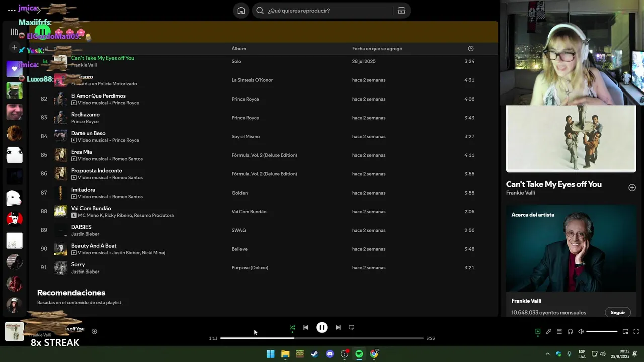Expand Your Library sidebar icon

pyautogui.click(x=14, y=32)
